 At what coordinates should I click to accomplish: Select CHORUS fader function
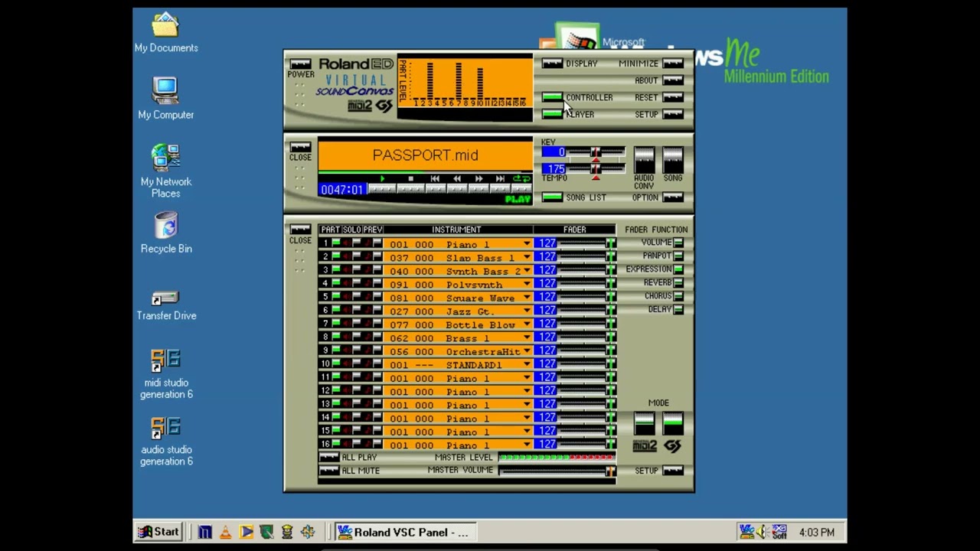(678, 296)
